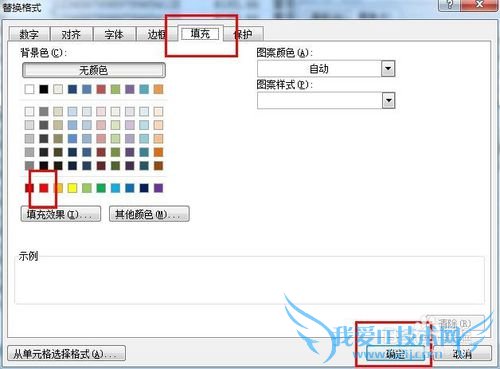500x369 pixels.
Task: Click the 无颜色 button
Action: pyautogui.click(x=94, y=70)
